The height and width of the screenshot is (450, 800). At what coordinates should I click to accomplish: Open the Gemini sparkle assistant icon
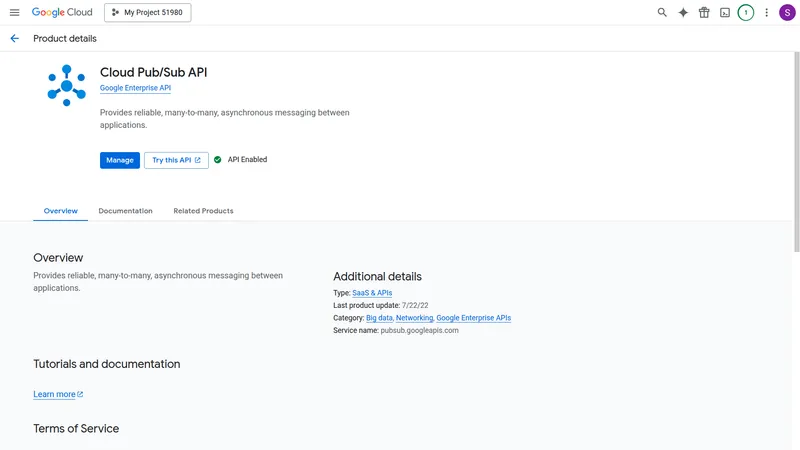(x=683, y=12)
